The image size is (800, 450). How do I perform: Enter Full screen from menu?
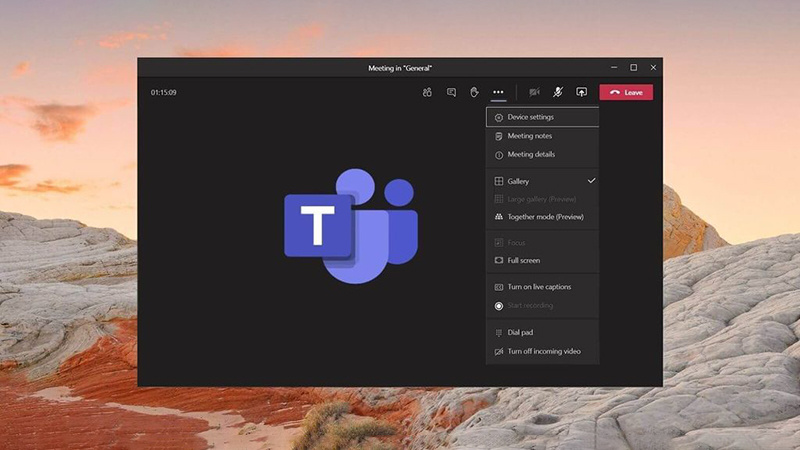(x=542, y=261)
